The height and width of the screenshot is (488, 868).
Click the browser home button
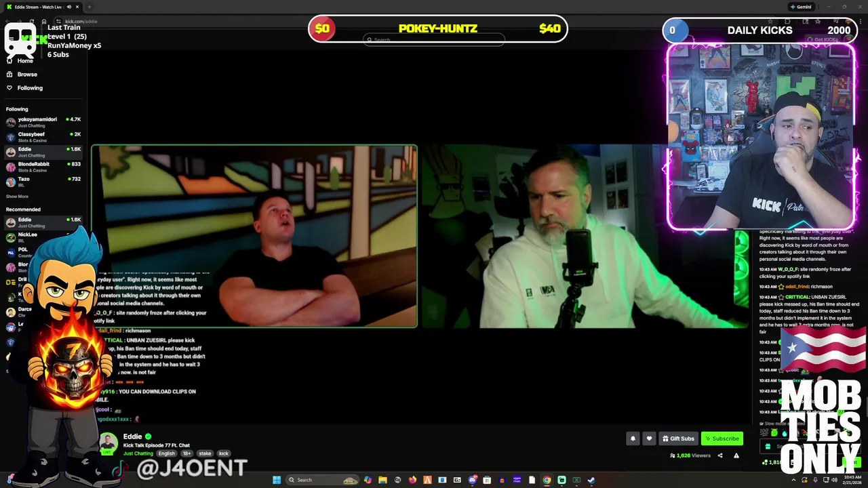tap(43, 21)
